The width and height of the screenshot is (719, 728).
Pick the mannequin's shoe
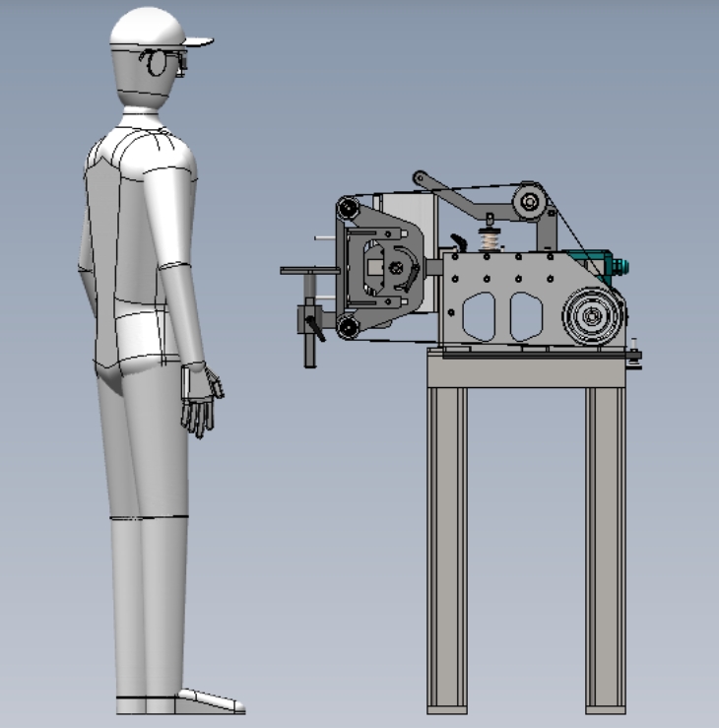tap(210, 701)
